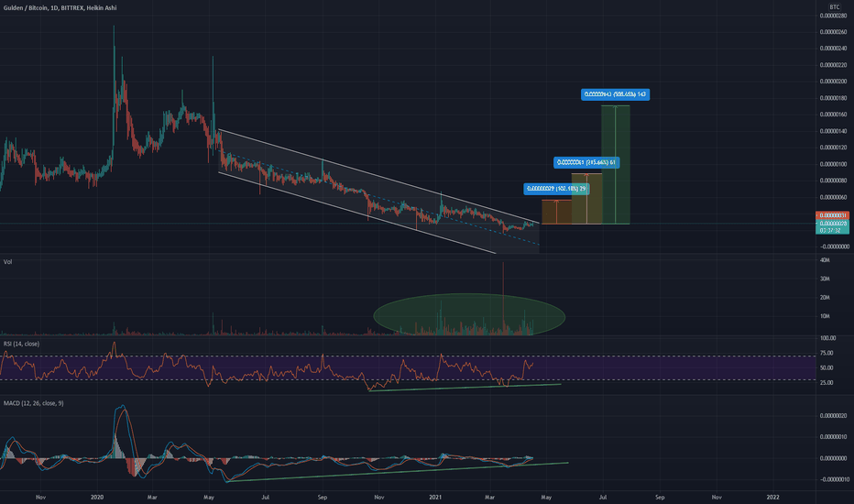This screenshot has height=504, width=854.
Task: Select the blue 508% price range label
Action: 615,94
